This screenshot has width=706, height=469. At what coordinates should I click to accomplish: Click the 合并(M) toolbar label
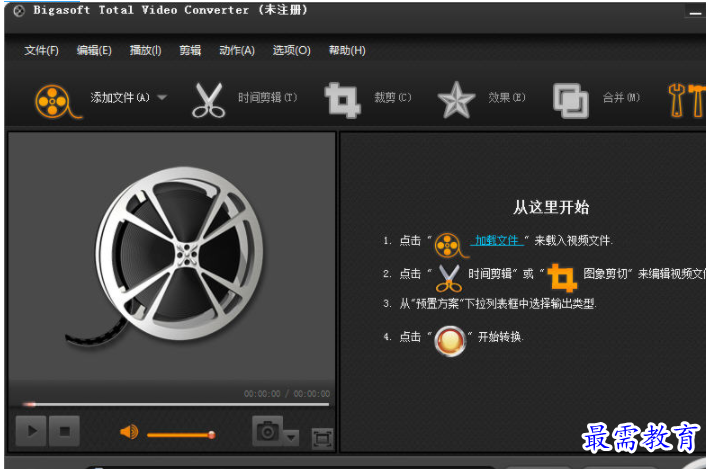point(621,97)
